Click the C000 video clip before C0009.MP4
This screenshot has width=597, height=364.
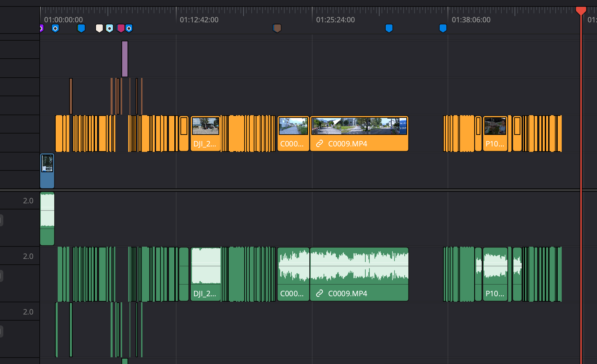click(x=293, y=134)
